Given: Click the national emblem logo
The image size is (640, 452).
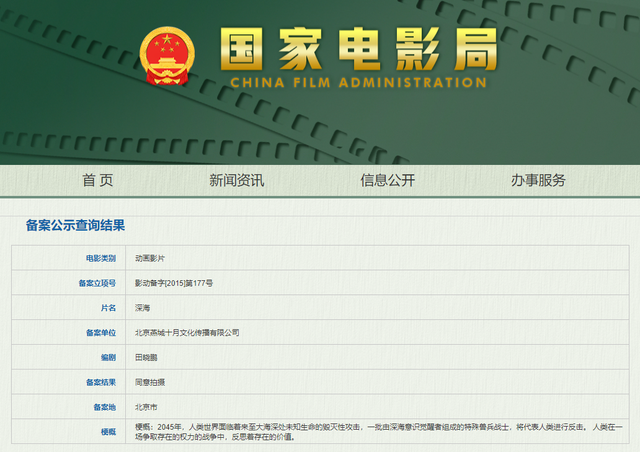Looking at the screenshot, I should (167, 56).
